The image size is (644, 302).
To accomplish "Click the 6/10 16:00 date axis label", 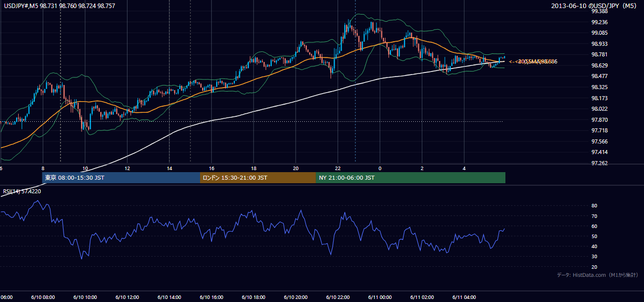I will [212, 297].
